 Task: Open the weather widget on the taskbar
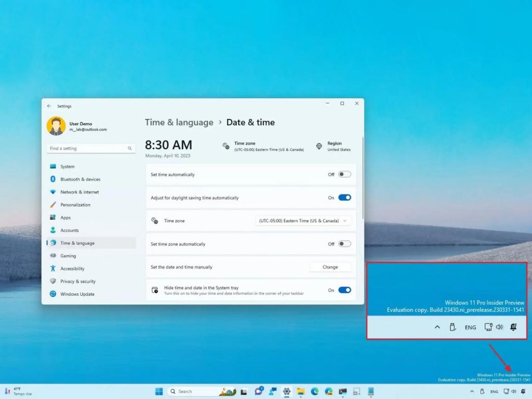click(19, 392)
